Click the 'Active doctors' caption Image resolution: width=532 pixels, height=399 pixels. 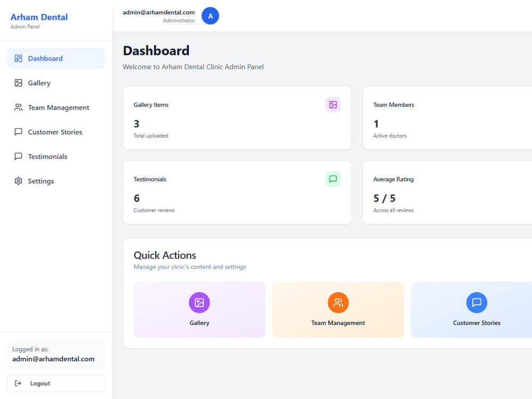coord(389,136)
